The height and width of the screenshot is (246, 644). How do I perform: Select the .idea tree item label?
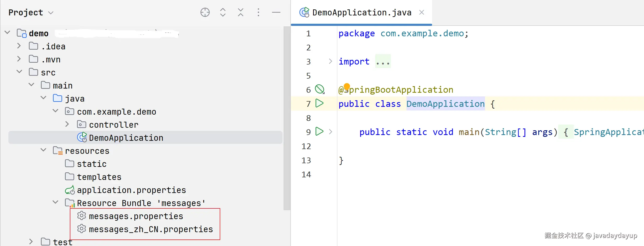53,46
